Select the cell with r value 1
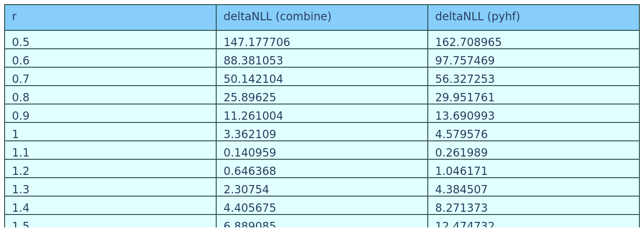Image resolution: width=644 pixels, height=232 pixels. [110, 132]
